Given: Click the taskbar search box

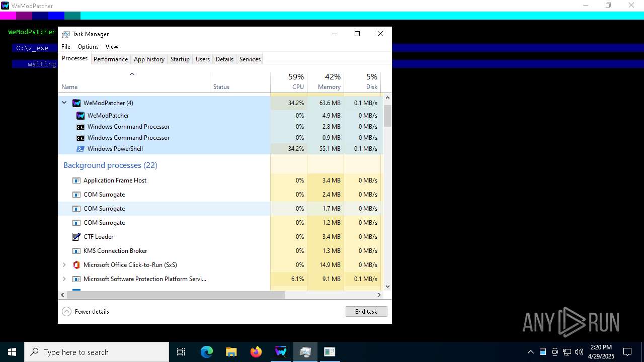Looking at the screenshot, I should (97, 352).
